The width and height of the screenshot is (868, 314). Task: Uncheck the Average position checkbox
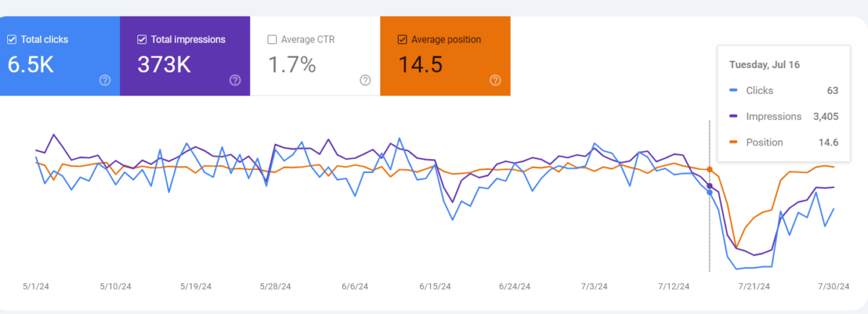(402, 40)
